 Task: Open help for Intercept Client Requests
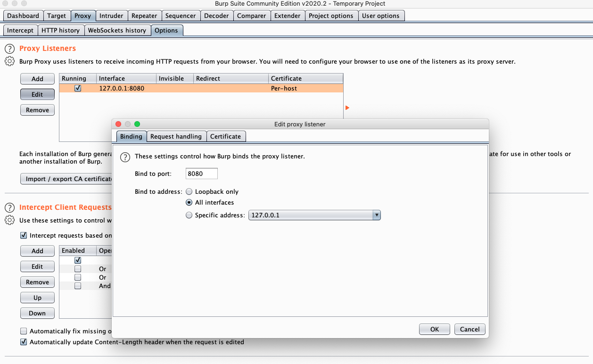coord(9,207)
